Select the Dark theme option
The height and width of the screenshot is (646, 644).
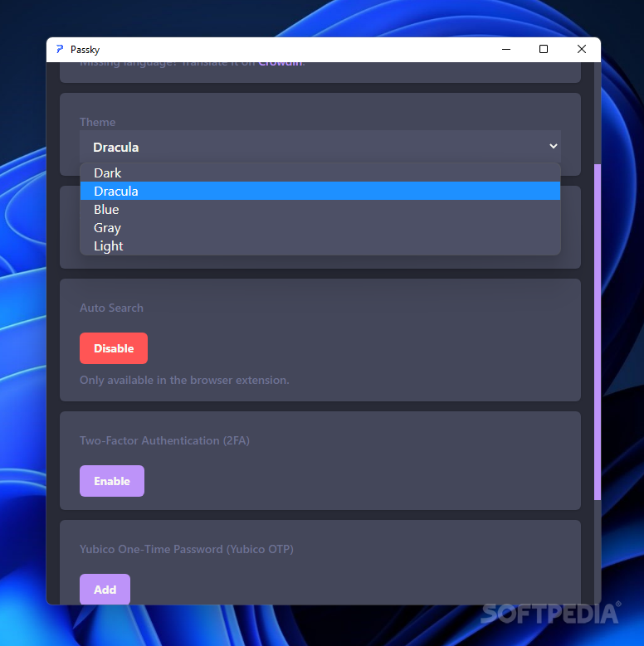tap(320, 173)
